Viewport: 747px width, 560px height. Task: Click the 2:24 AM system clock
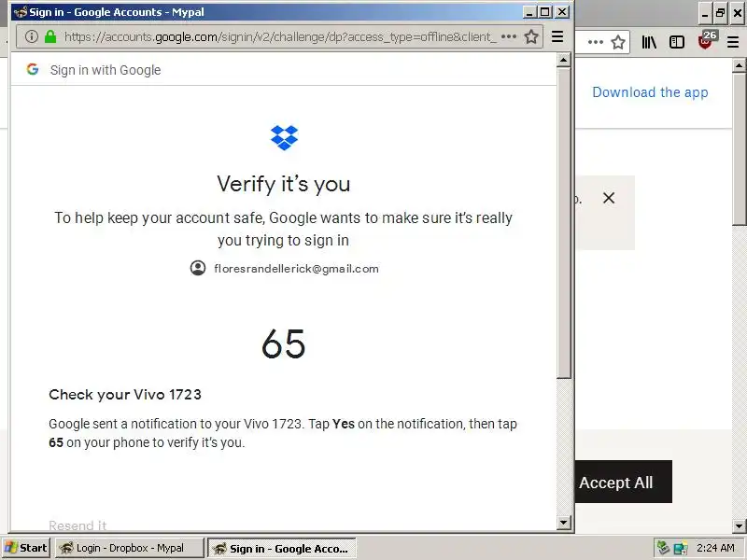(x=714, y=548)
